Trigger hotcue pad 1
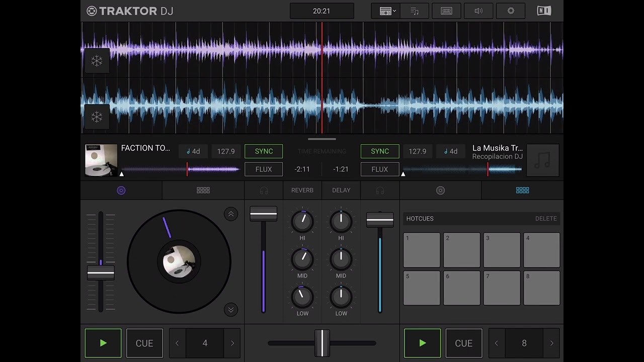644x362 pixels. pyautogui.click(x=422, y=250)
